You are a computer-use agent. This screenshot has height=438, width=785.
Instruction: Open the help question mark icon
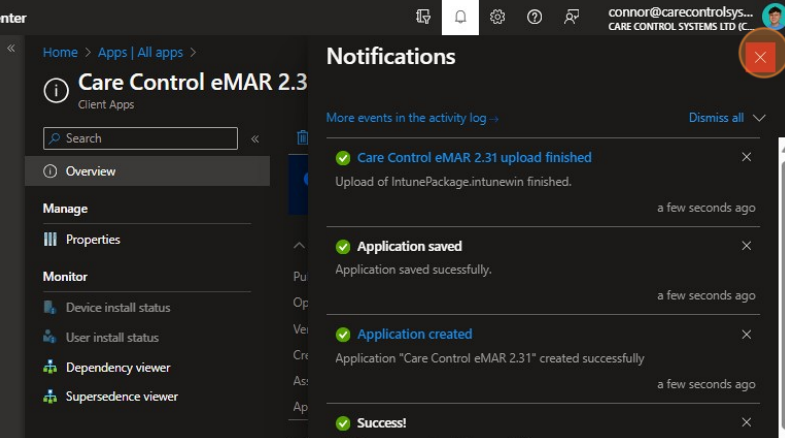(534, 17)
